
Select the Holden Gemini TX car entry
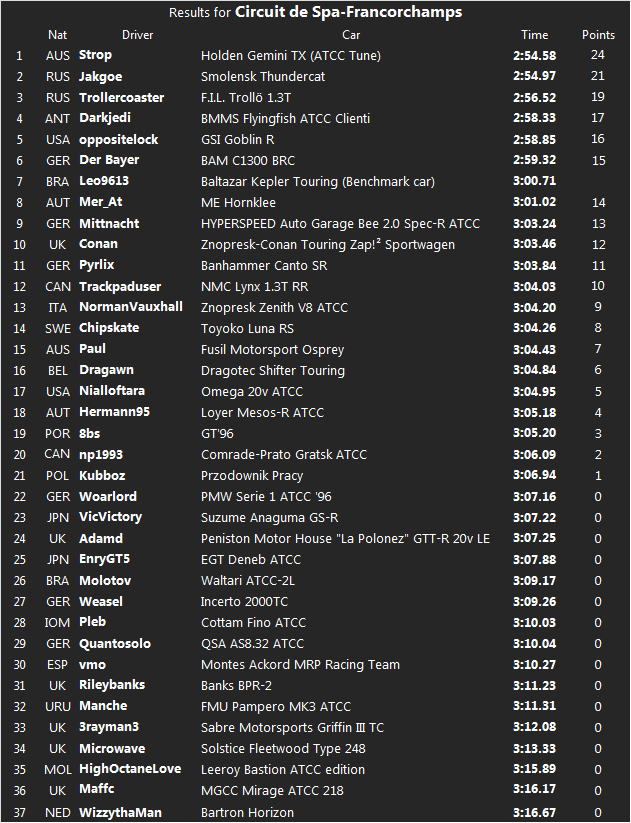click(290, 56)
